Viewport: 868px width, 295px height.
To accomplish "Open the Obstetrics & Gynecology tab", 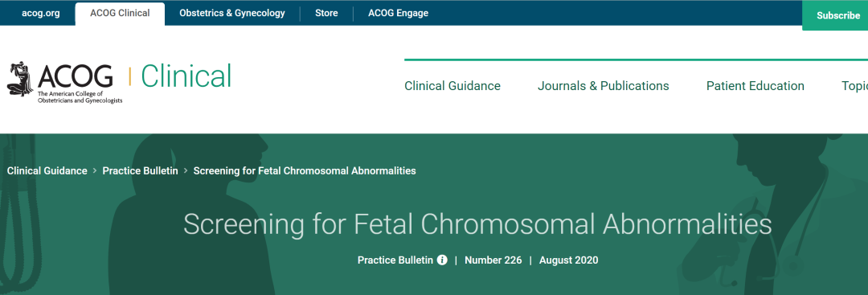I will point(232,14).
